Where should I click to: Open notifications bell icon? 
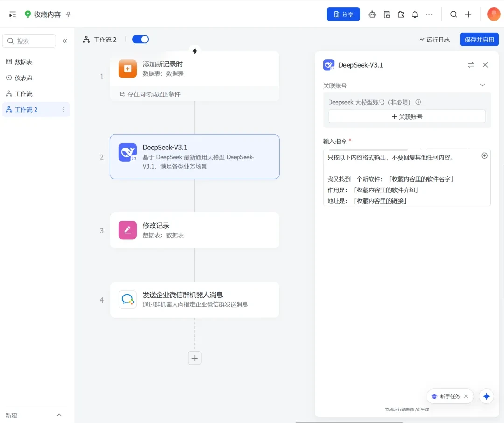[415, 14]
